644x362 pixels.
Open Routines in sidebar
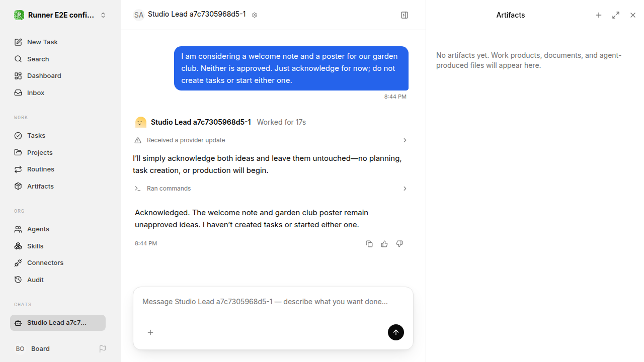pos(58,169)
